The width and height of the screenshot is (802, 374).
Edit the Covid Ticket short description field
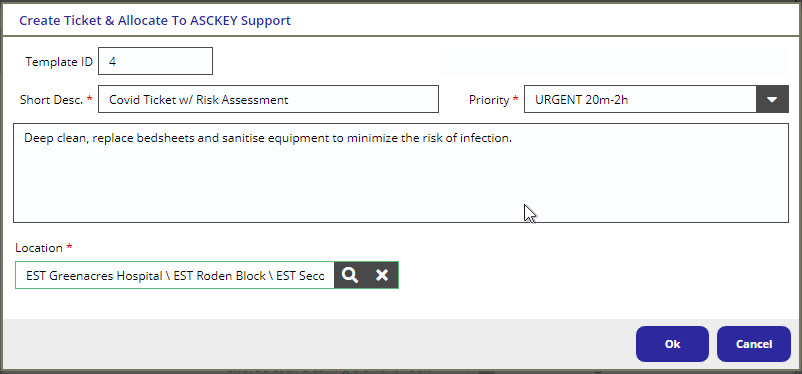point(269,99)
